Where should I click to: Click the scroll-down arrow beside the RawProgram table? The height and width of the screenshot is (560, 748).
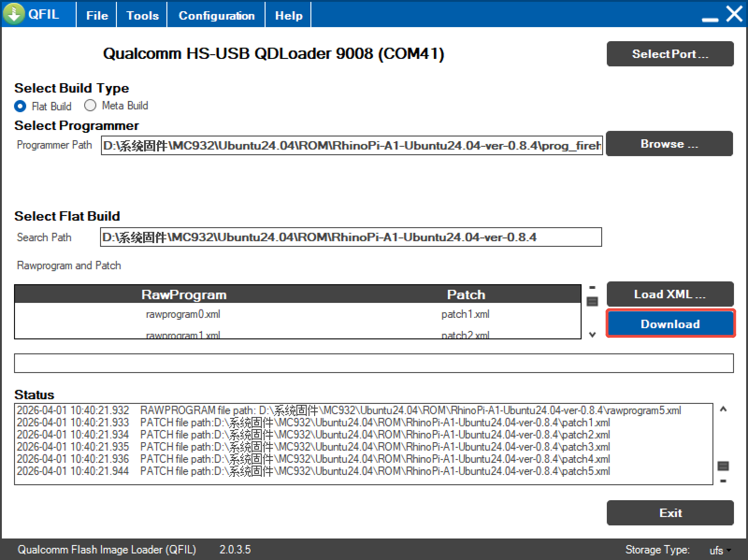tap(592, 335)
